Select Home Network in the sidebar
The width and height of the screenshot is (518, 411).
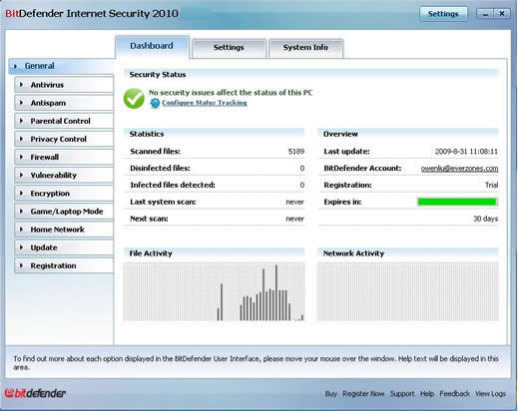point(64,229)
